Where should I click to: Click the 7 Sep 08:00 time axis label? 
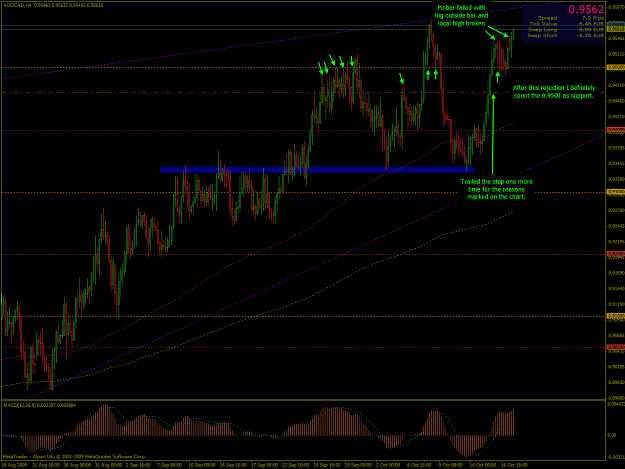(169, 465)
